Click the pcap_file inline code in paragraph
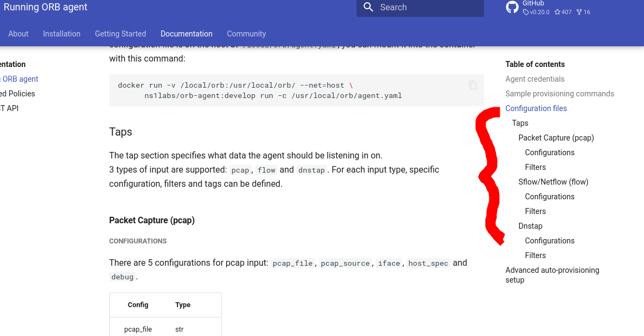 coord(292,263)
